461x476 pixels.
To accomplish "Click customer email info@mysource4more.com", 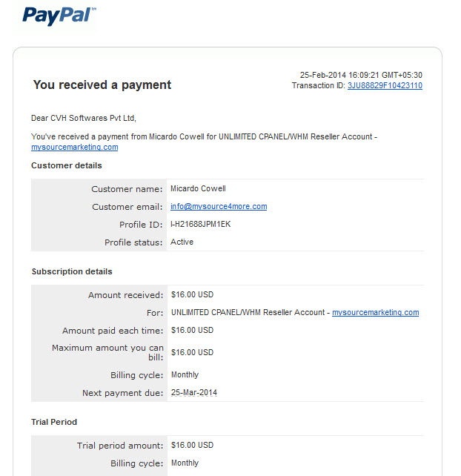I will pyautogui.click(x=219, y=206).
